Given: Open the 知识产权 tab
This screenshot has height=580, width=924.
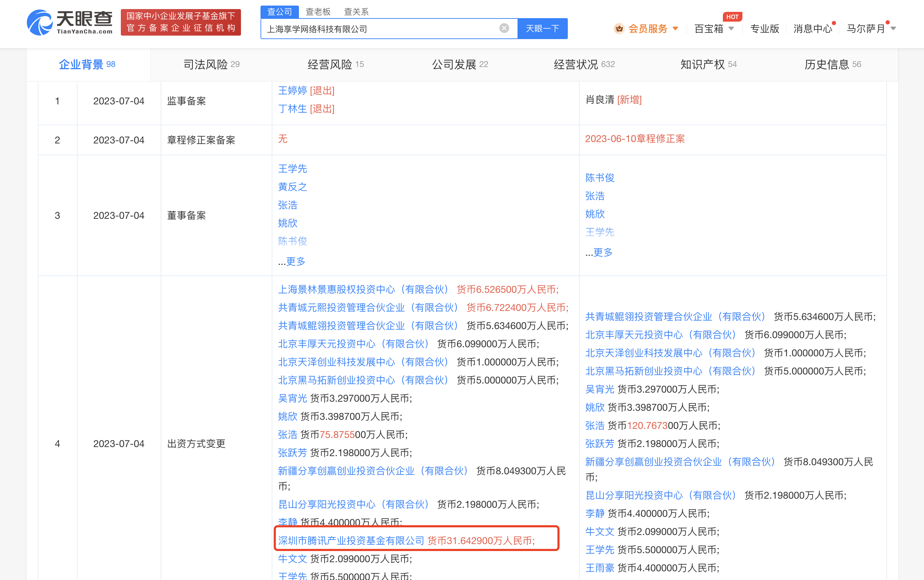Looking at the screenshot, I should click(x=708, y=65).
